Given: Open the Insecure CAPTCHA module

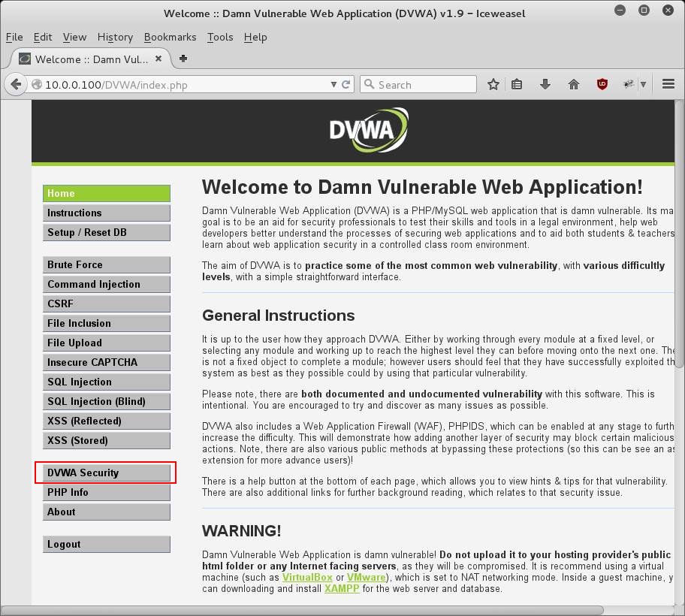Looking at the screenshot, I should coord(107,362).
